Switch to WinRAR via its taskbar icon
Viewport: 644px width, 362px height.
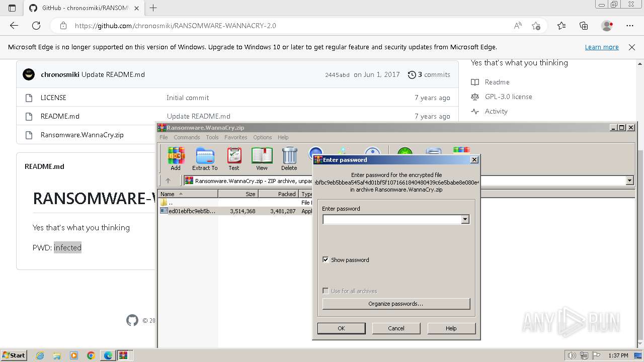[x=123, y=355]
